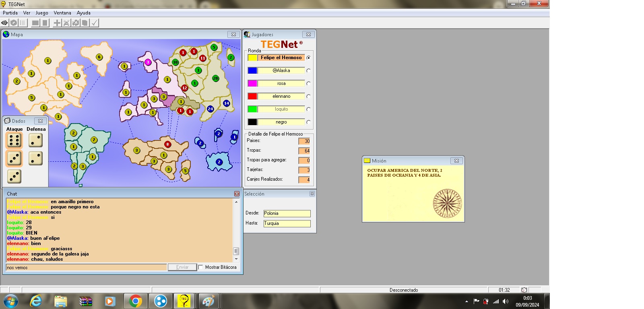Screen dimensions: 644x309
Task: Select the red army marker 11
Action: coord(203,58)
